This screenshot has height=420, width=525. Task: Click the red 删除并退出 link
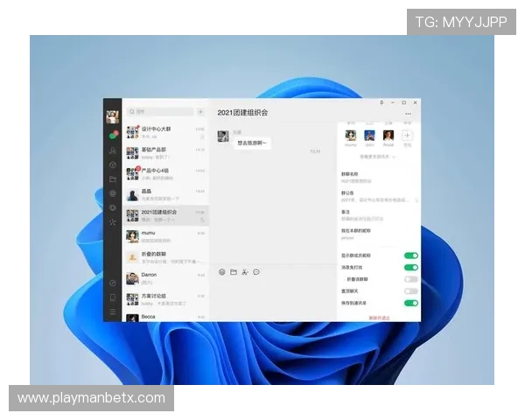(x=378, y=318)
